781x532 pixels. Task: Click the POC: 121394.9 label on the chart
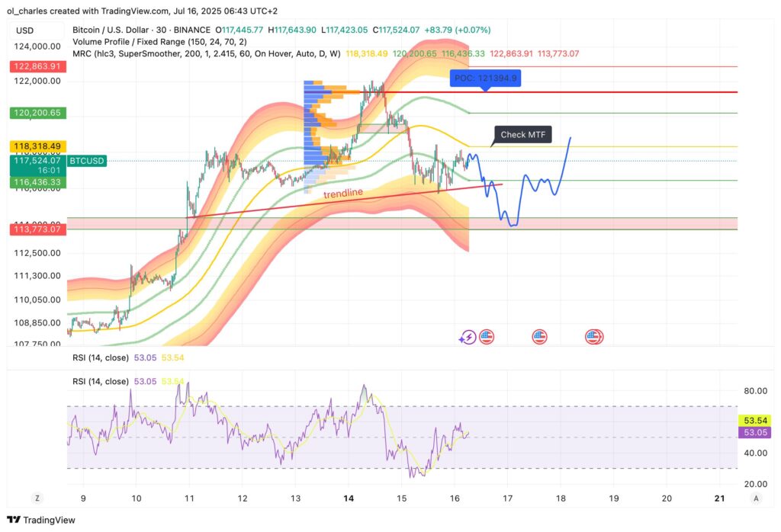485,77
